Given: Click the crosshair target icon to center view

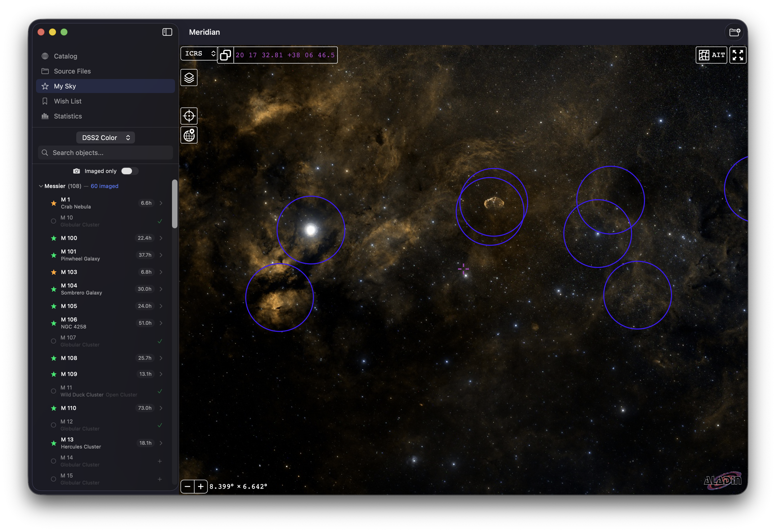Looking at the screenshot, I should pos(189,116).
